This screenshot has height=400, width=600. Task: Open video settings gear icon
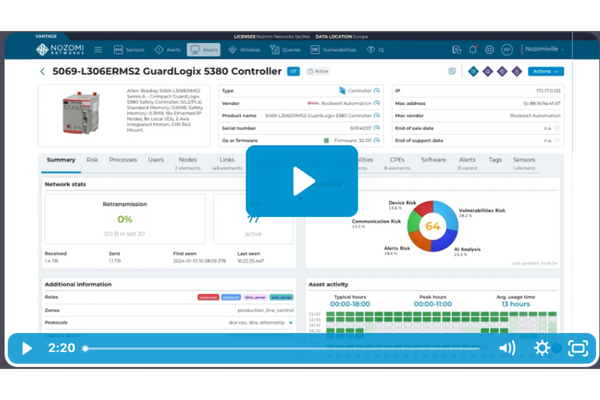point(542,348)
